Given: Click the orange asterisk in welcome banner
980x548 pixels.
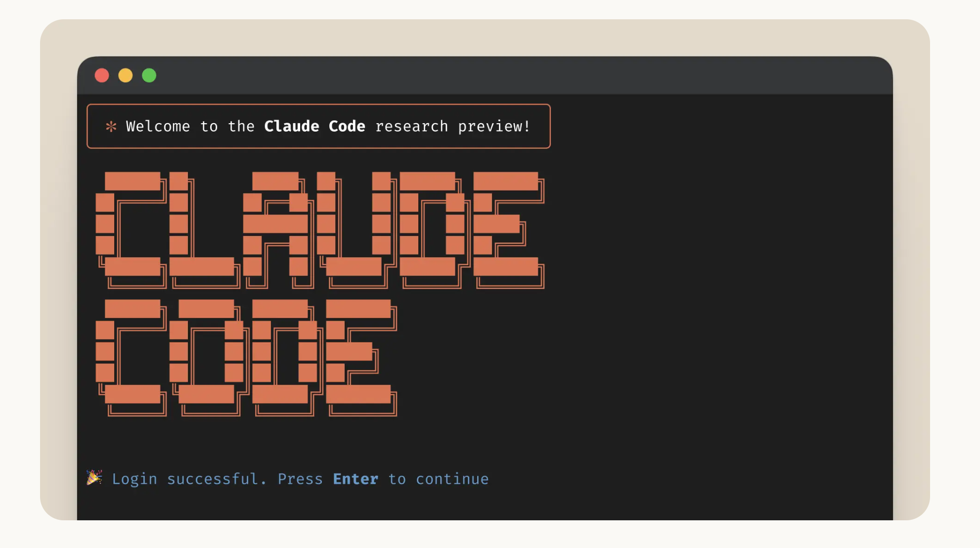Looking at the screenshot, I should pos(111,127).
